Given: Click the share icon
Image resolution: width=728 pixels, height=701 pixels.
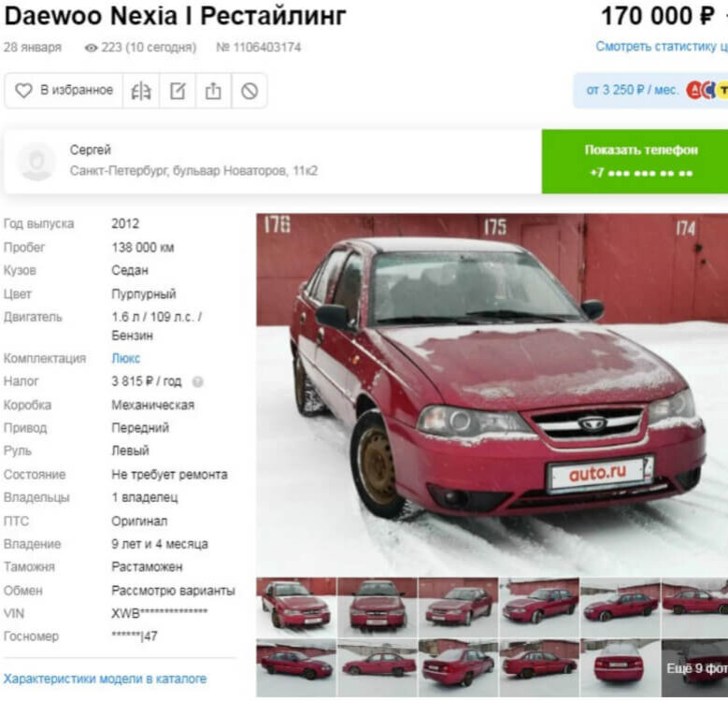Looking at the screenshot, I should pyautogui.click(x=213, y=91).
